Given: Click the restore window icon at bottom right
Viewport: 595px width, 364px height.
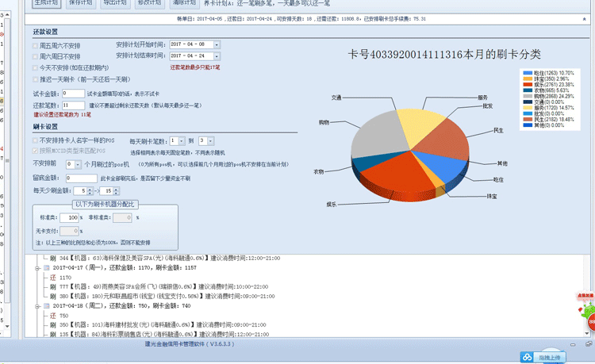Looking at the screenshot, I should tap(589, 344).
